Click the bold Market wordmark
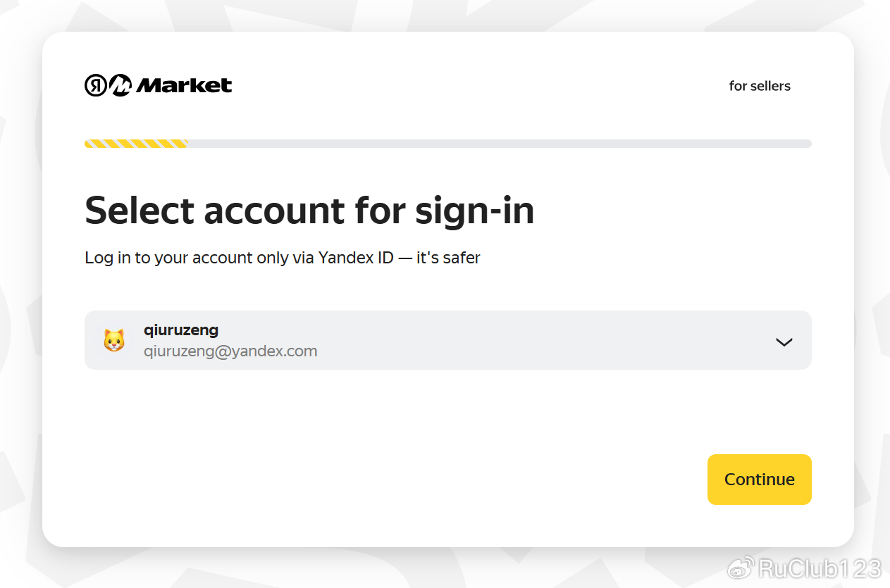 point(184,86)
